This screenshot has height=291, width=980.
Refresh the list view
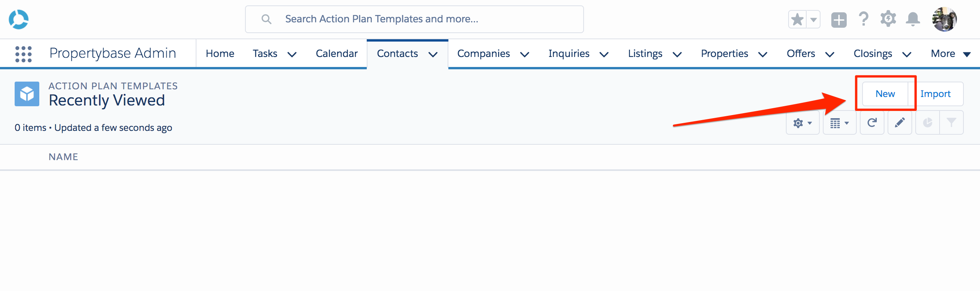point(872,123)
